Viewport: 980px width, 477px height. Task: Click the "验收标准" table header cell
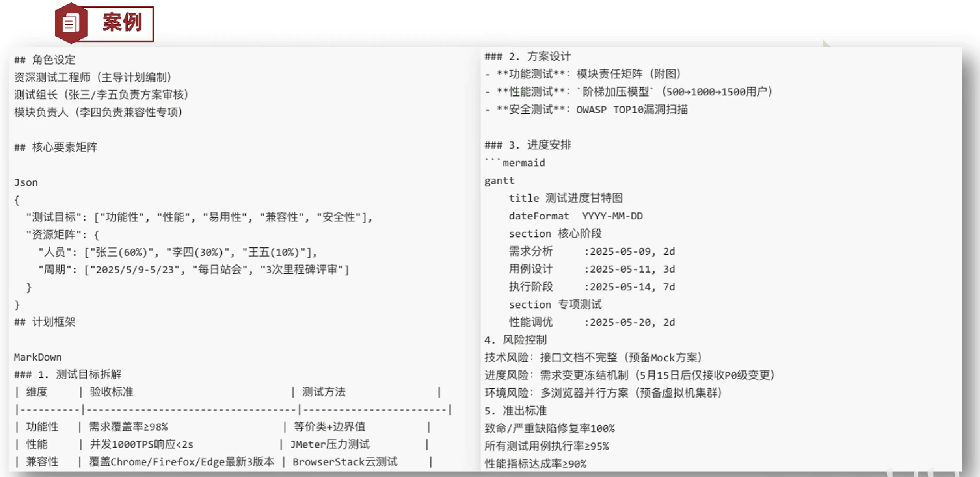[x=111, y=392]
